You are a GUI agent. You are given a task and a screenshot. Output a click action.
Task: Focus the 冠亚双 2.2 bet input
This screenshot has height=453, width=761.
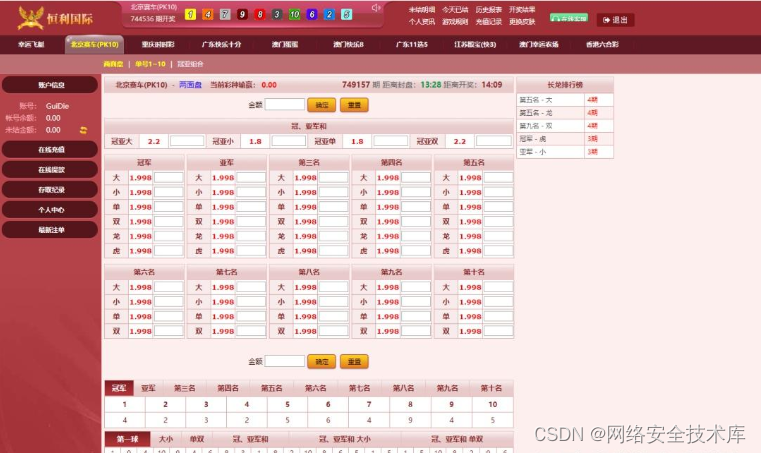[x=494, y=141]
